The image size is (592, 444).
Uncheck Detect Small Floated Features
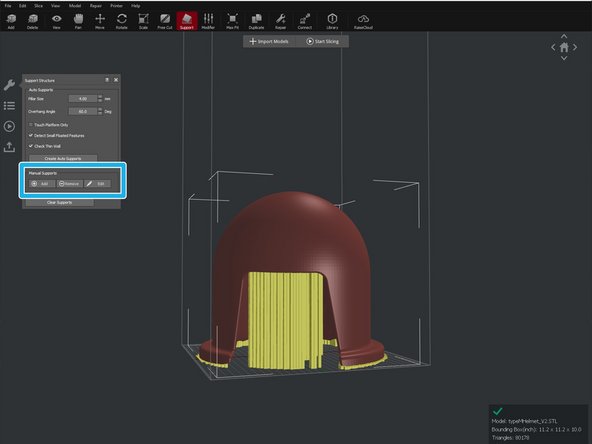coord(31,135)
